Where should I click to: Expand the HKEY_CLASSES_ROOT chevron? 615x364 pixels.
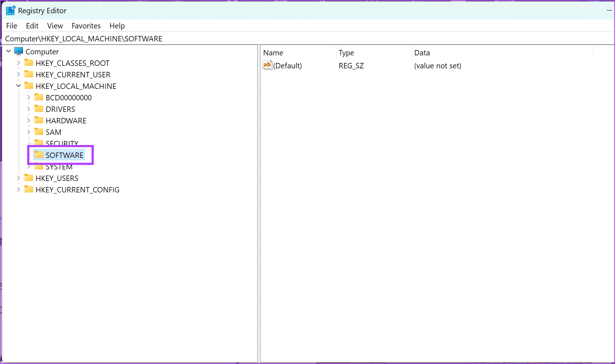19,63
